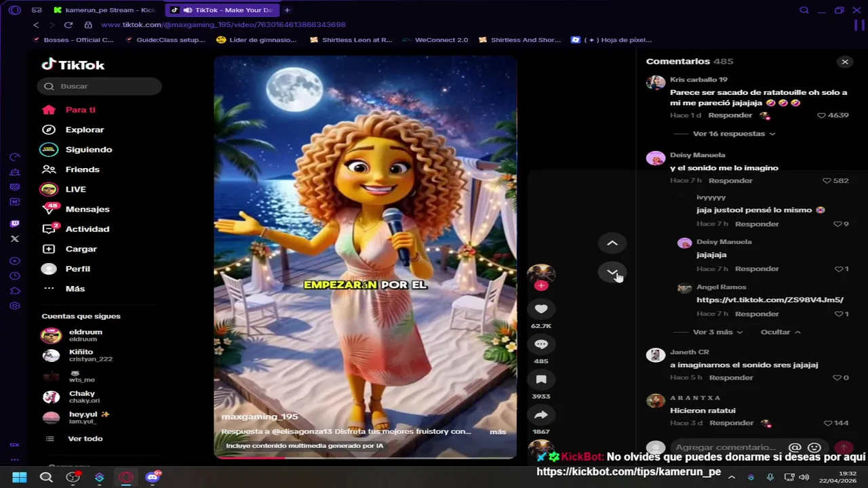
Task: Open the Friends section
Action: pos(71,169)
